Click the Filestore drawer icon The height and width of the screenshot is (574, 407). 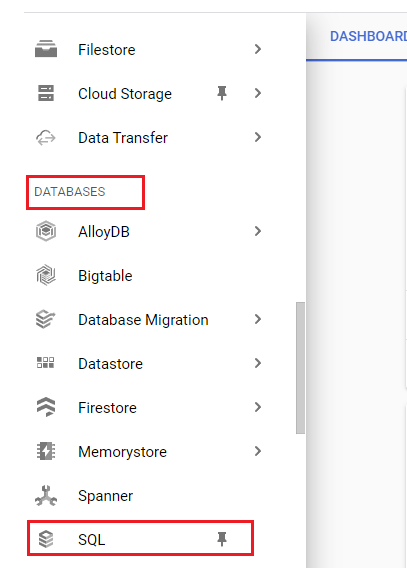click(46, 49)
